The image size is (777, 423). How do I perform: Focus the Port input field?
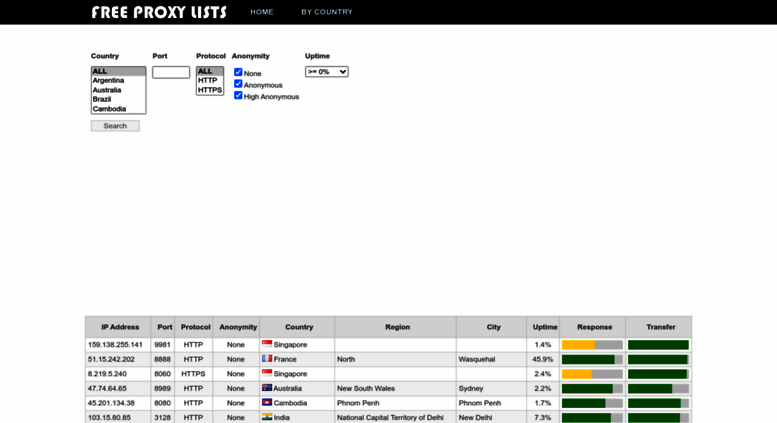click(x=171, y=72)
